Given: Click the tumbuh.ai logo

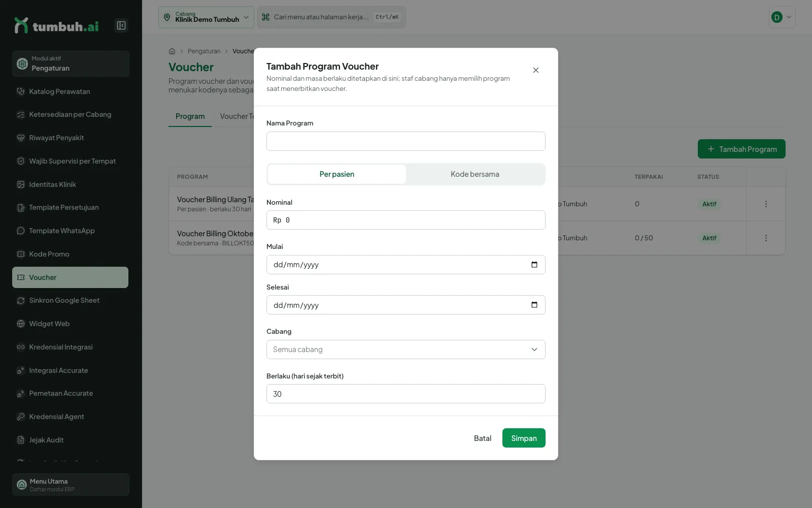Looking at the screenshot, I should point(56,25).
